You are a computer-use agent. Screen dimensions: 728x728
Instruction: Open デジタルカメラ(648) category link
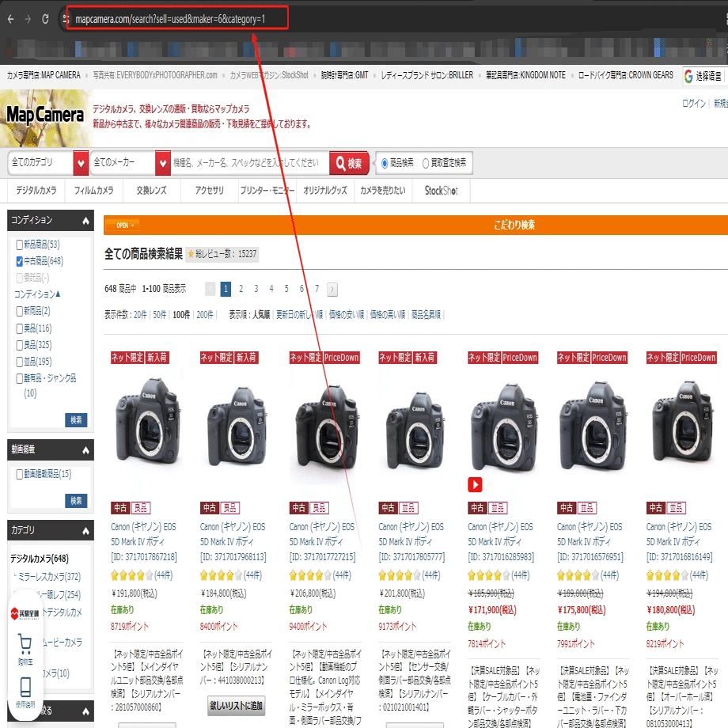40,559
